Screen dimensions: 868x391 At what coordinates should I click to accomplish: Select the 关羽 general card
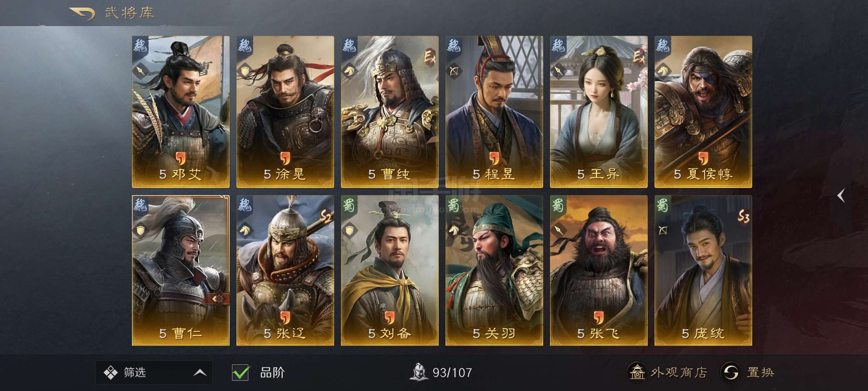[x=494, y=270]
